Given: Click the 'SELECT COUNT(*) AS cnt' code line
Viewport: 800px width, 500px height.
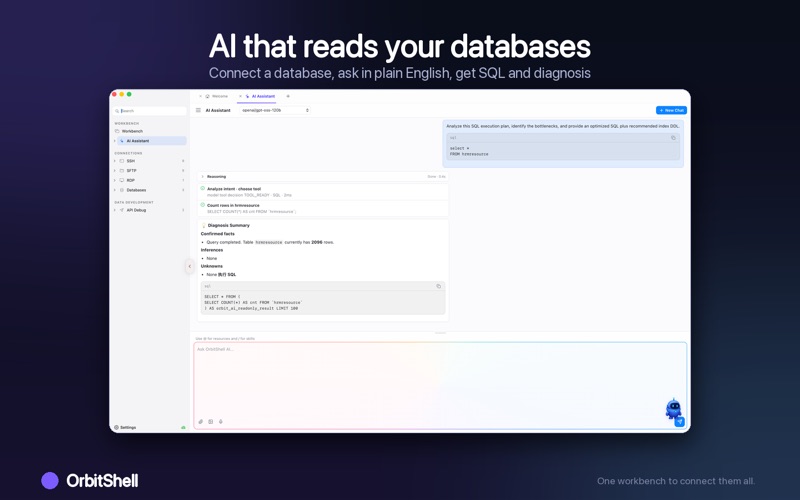Looking at the screenshot, I should tap(253, 303).
